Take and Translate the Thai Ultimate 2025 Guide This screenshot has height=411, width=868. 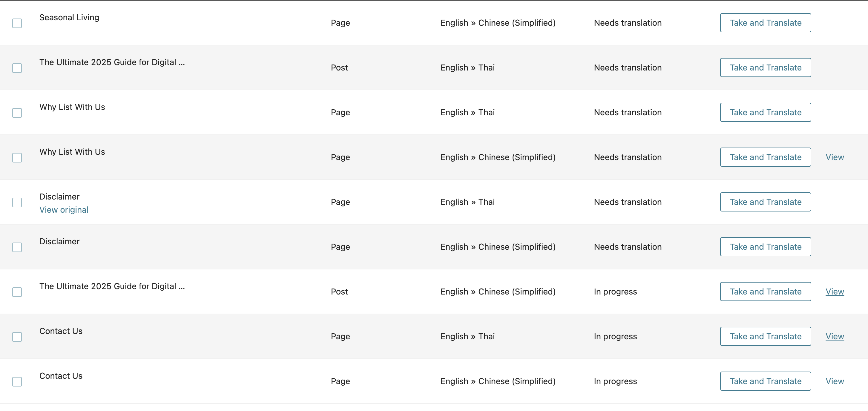tap(766, 68)
